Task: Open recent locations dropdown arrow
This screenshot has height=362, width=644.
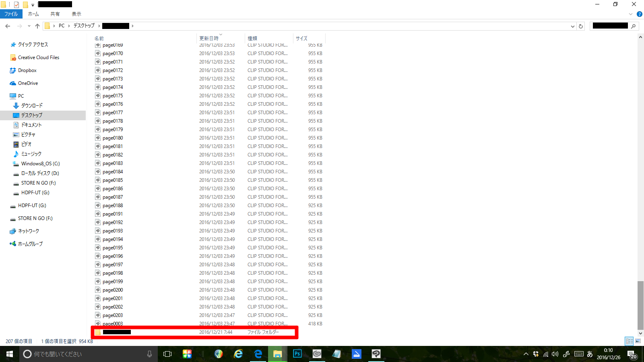Action: coord(29,26)
